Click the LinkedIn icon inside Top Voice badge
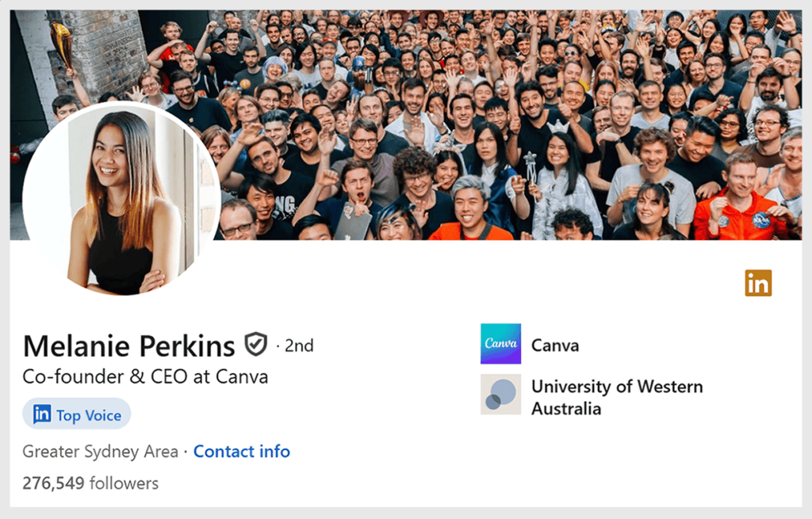Viewport: 812px width, 519px height. [42, 414]
